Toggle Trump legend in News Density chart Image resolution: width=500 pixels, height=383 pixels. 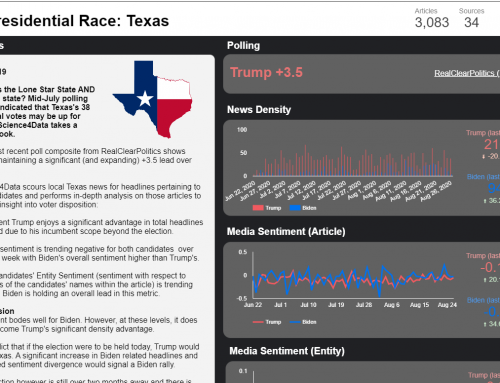click(x=267, y=208)
